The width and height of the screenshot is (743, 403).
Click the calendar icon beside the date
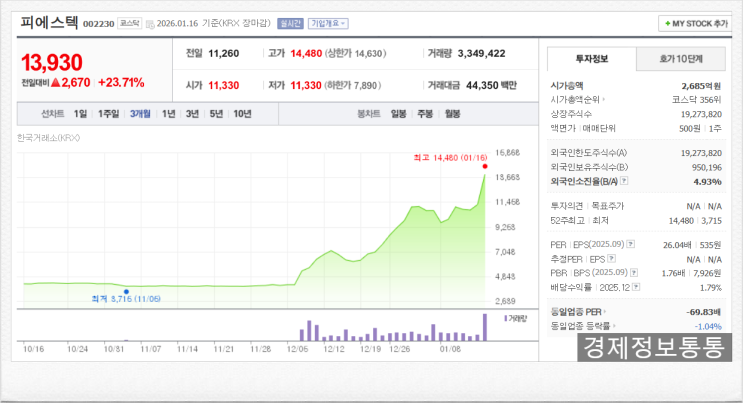click(150, 24)
